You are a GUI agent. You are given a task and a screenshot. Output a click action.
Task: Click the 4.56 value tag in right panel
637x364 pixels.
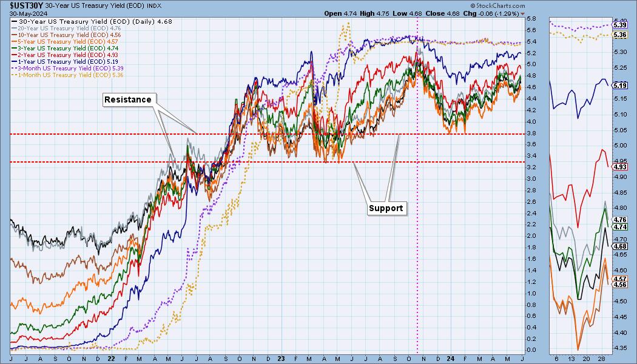click(620, 285)
